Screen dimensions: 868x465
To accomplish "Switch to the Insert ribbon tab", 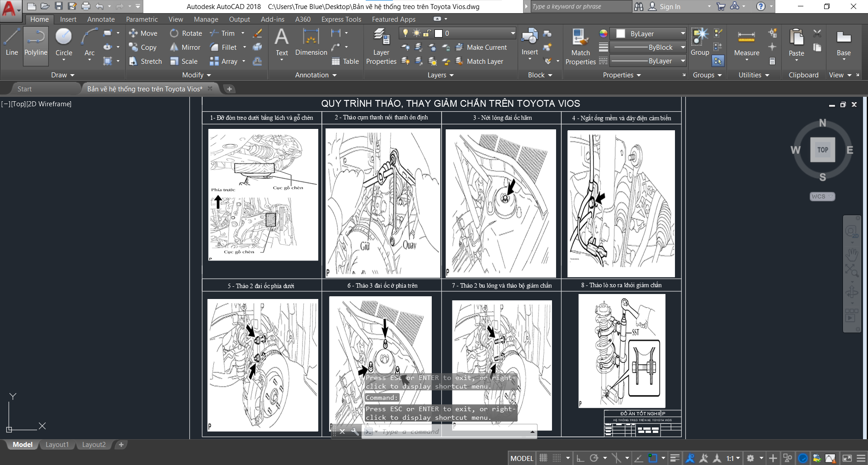I will [x=68, y=19].
